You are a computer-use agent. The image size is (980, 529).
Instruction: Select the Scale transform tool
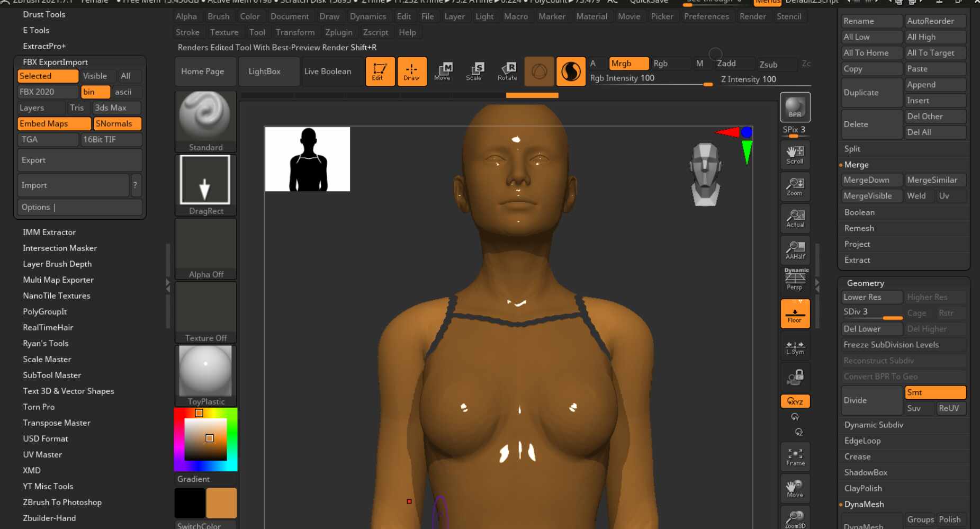(x=474, y=71)
